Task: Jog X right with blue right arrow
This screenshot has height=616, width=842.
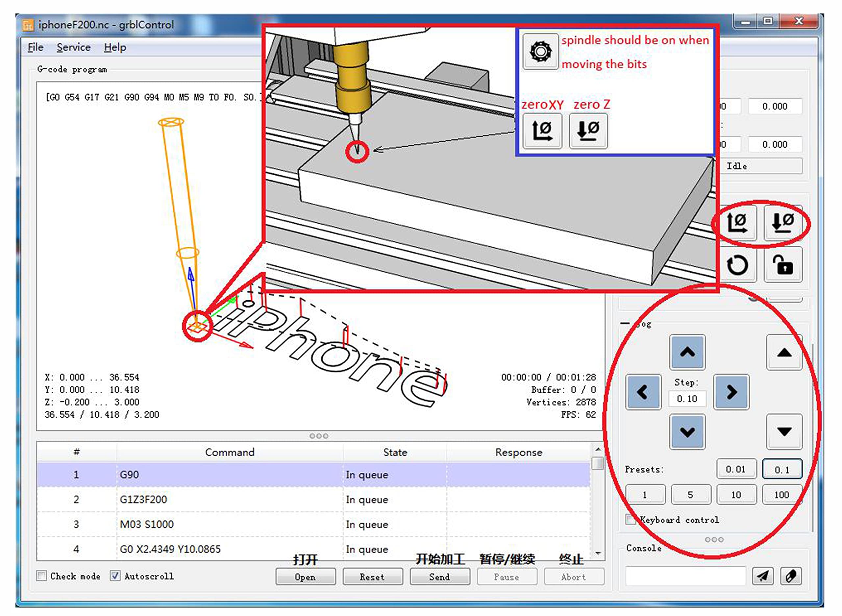Action: 731,392
